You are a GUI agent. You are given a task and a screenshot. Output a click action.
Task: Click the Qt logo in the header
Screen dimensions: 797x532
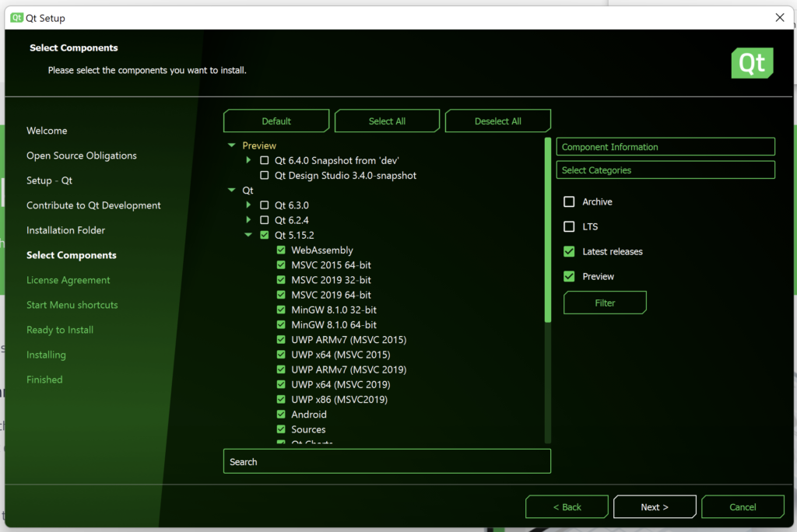click(x=753, y=63)
